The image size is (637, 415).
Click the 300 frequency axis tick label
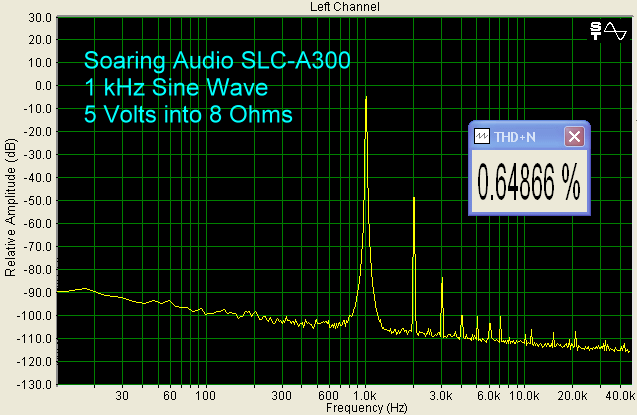[281, 396]
